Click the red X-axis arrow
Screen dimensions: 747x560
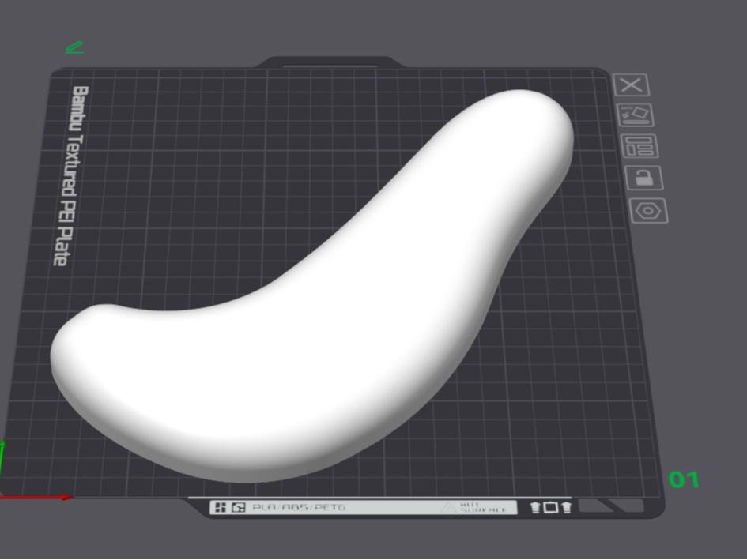pos(36,498)
